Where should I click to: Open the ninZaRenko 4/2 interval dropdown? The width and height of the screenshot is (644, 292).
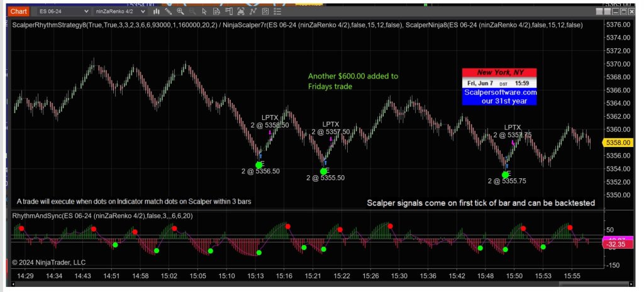click(x=119, y=11)
